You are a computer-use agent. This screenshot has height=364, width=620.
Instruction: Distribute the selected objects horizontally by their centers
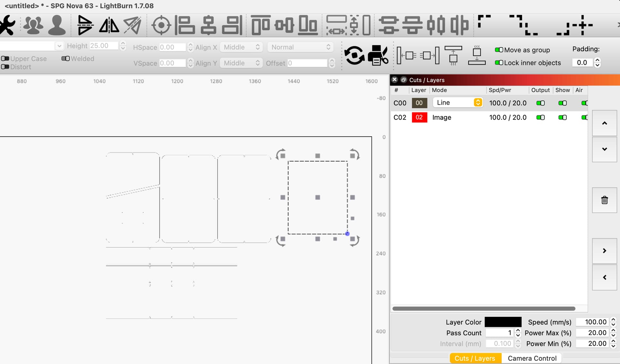coord(436,25)
